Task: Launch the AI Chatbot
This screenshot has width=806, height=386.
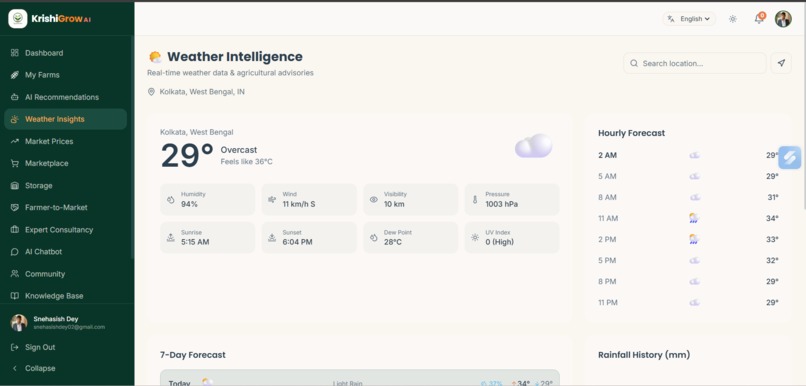Action: (x=65, y=252)
